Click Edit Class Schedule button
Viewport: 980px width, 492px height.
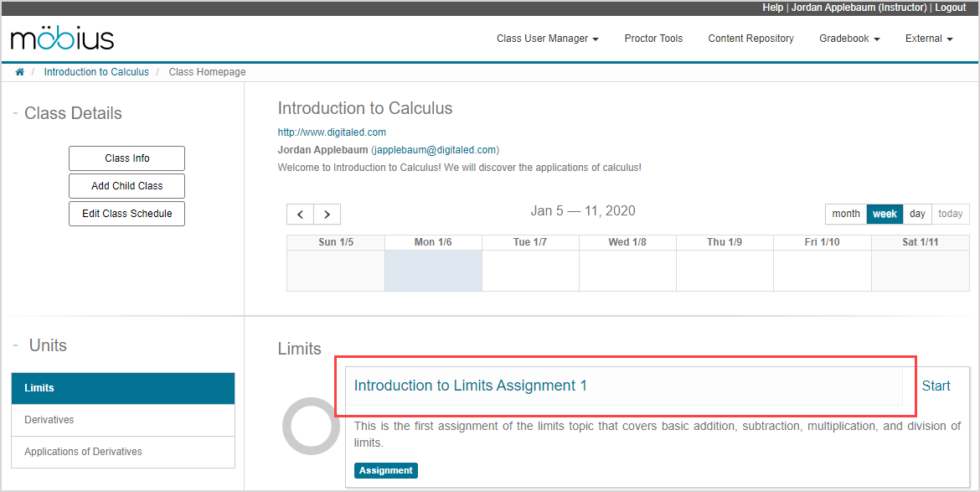click(x=126, y=214)
